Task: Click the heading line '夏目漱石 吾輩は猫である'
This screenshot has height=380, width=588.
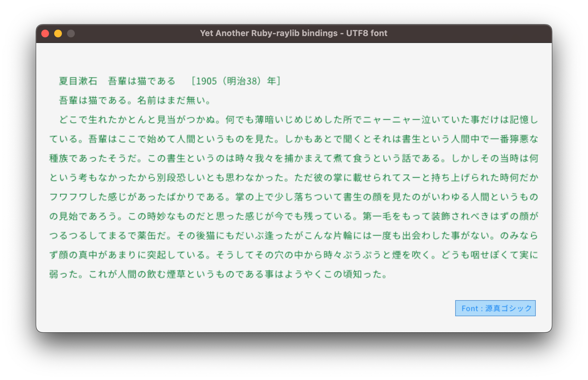Action: (x=117, y=81)
